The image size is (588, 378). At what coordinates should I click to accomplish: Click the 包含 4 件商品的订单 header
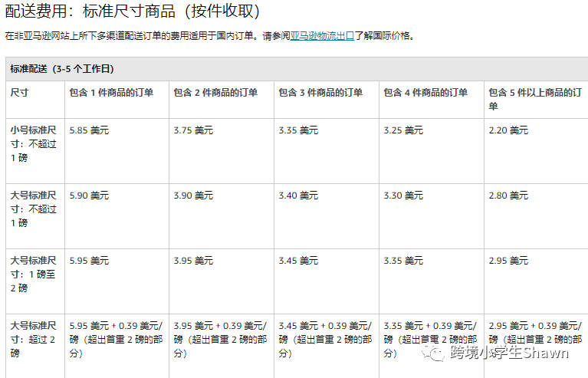click(x=425, y=93)
